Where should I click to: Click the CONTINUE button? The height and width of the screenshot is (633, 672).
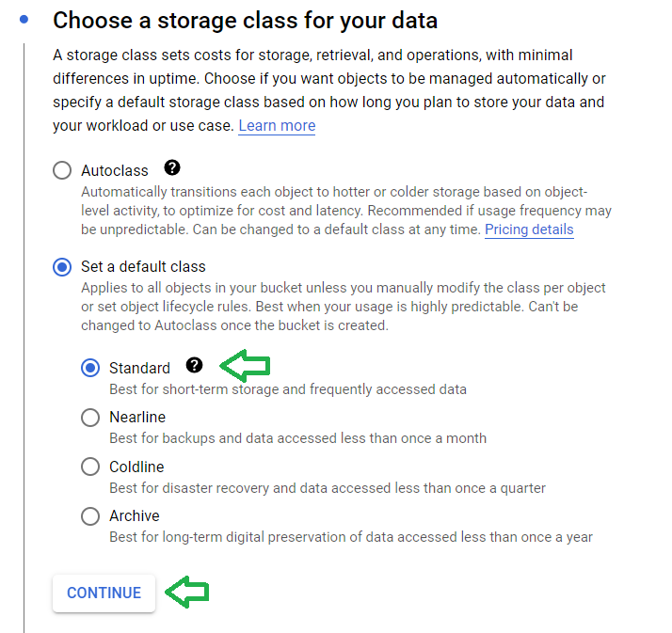coord(104,593)
